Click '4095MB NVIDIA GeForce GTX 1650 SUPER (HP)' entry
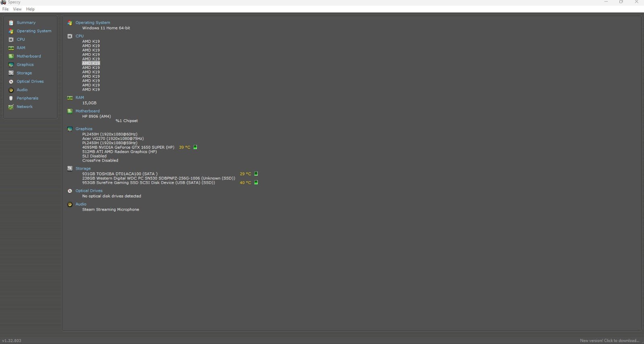Screen dimensions: 644x344 point(128,147)
